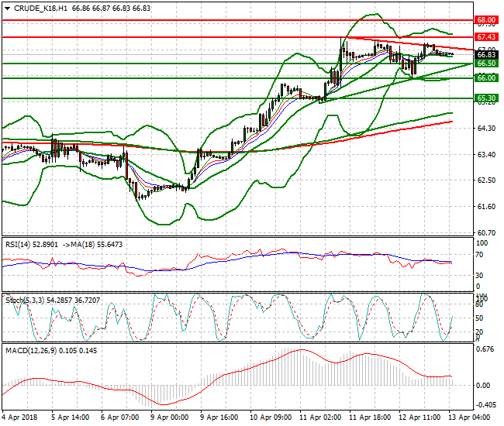The width and height of the screenshot is (504, 426).
Task: Select the 67.43 red price level label
Action: (486, 37)
